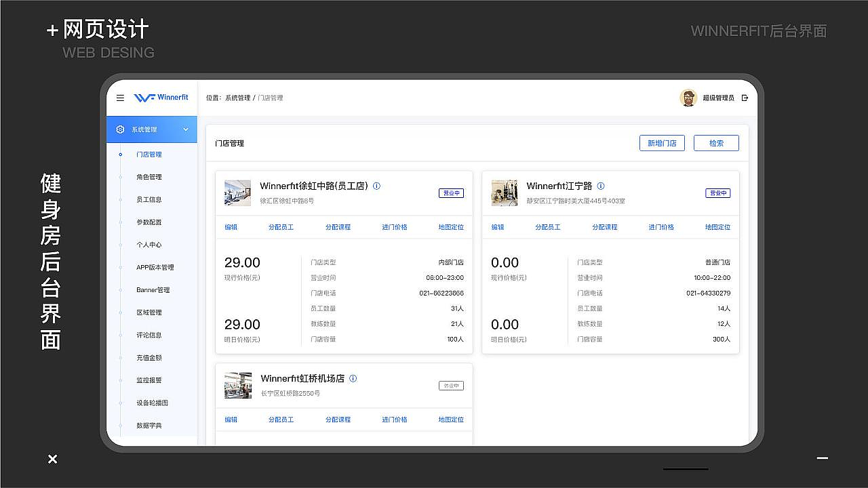Click 分配课程 for Winnerfit江宁路
Screen dimensions: 868x488
pyautogui.click(x=605, y=227)
